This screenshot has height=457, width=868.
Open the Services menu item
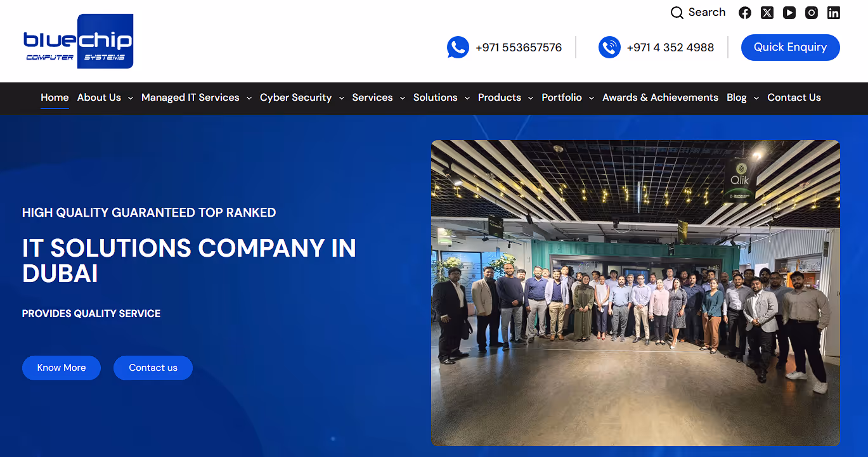(372, 98)
